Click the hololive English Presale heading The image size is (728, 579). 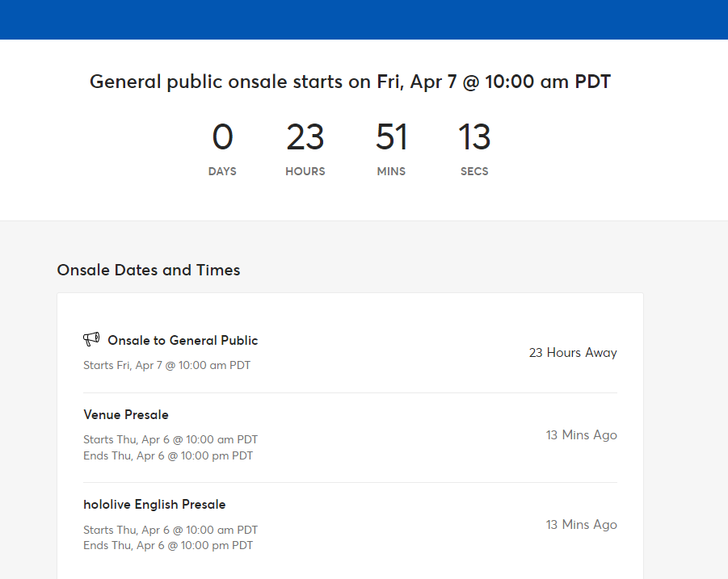[x=154, y=505]
